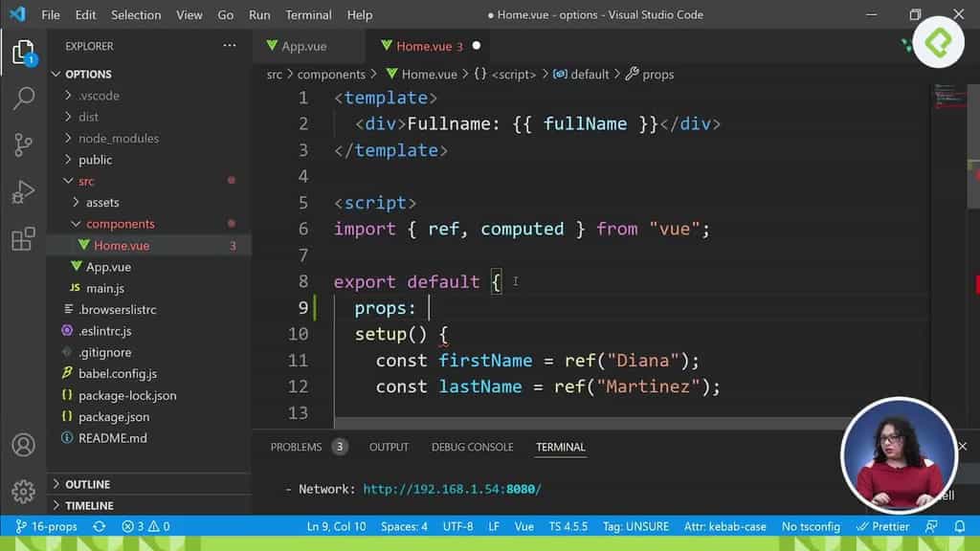Click the synchronize changes icon in status bar

point(100,526)
